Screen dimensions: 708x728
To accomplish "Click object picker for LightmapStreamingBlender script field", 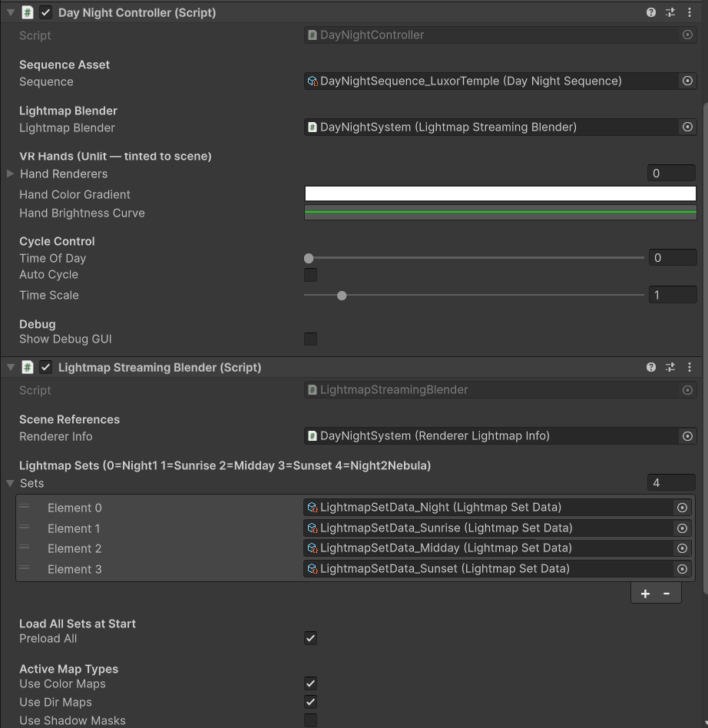I will tap(687, 390).
